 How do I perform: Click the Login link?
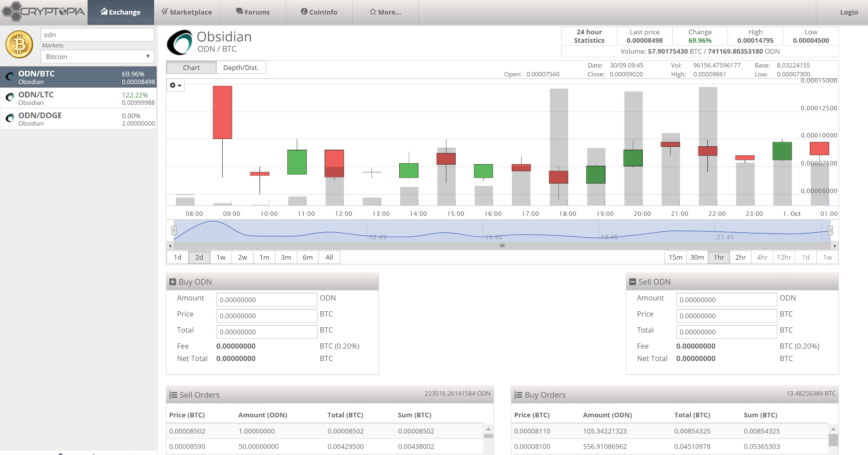tap(849, 12)
